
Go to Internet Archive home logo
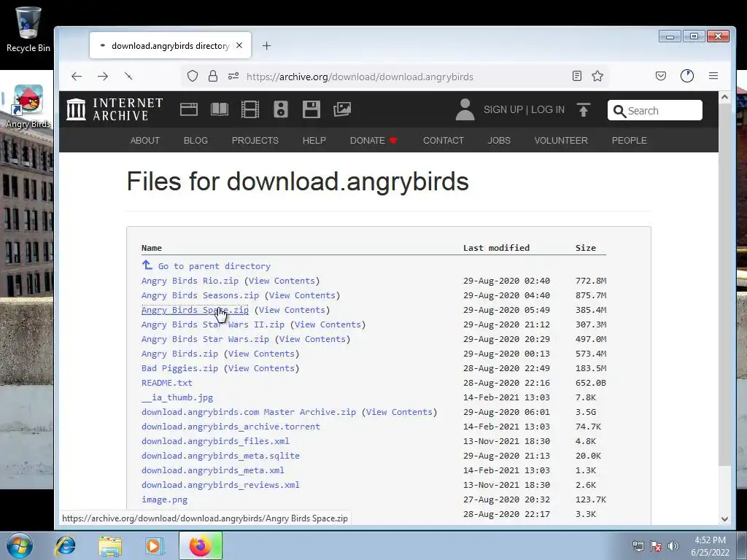(115, 109)
